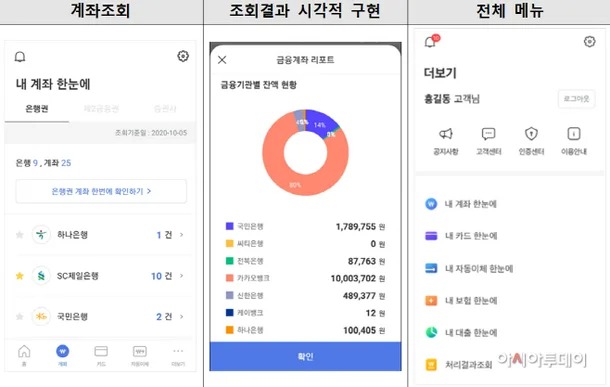Select the 10,003,702 원 balance value
The height and width of the screenshot is (387, 610).
click(358, 278)
